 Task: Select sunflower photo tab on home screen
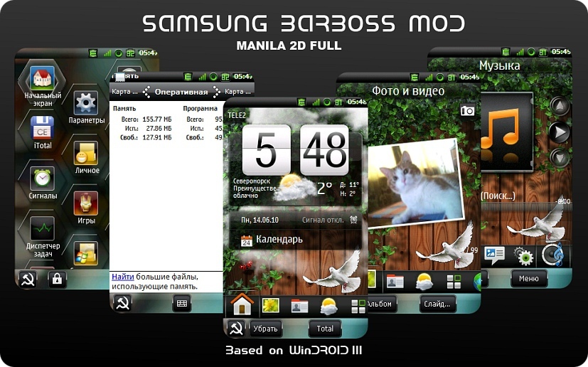pos(270,306)
